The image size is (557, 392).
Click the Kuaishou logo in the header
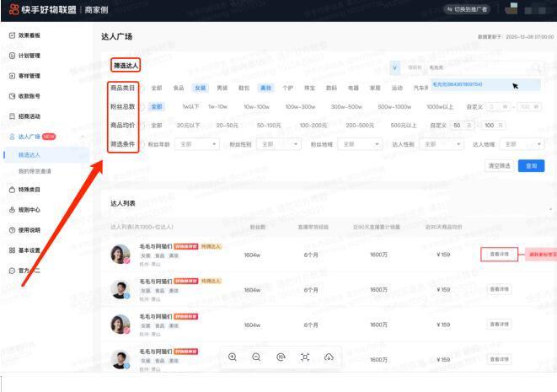[13, 9]
